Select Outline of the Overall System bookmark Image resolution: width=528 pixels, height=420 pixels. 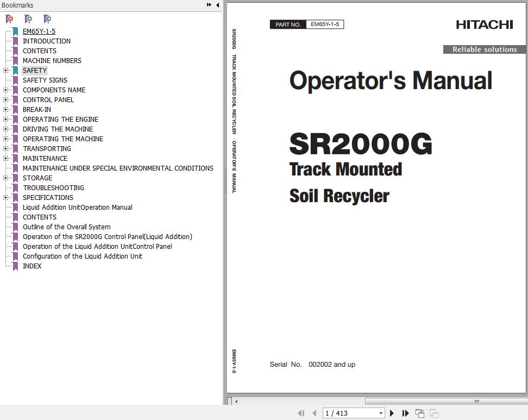[66, 227]
